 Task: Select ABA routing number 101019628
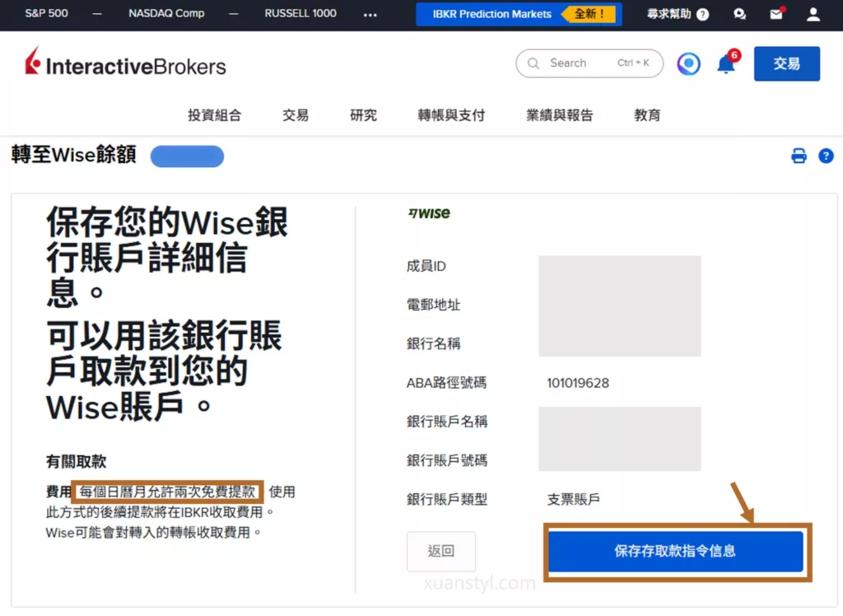coord(578,383)
